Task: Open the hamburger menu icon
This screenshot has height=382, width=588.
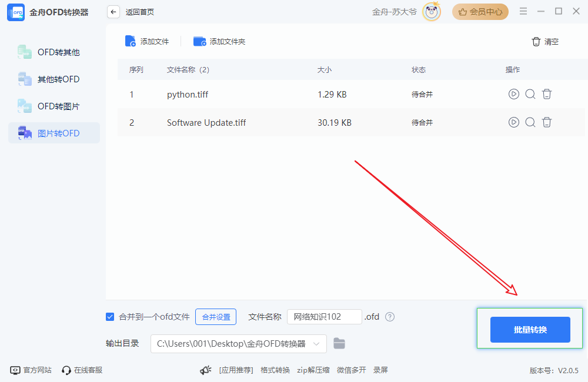Action: tap(523, 11)
